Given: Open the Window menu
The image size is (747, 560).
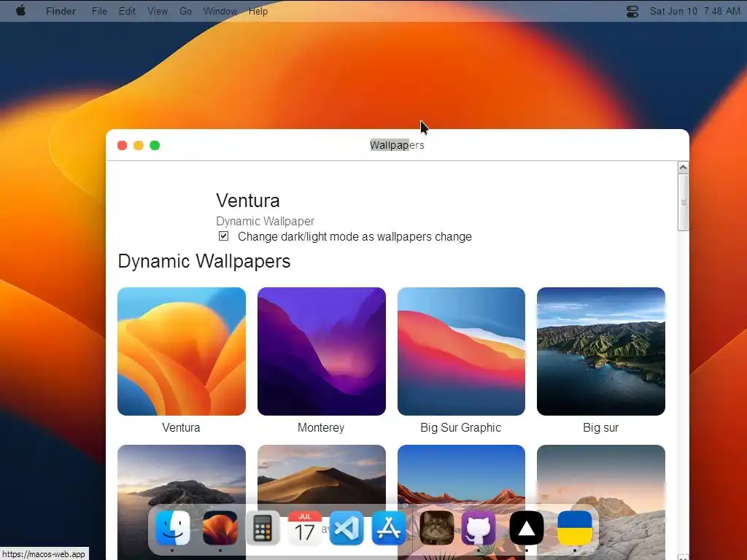Looking at the screenshot, I should coord(220,11).
